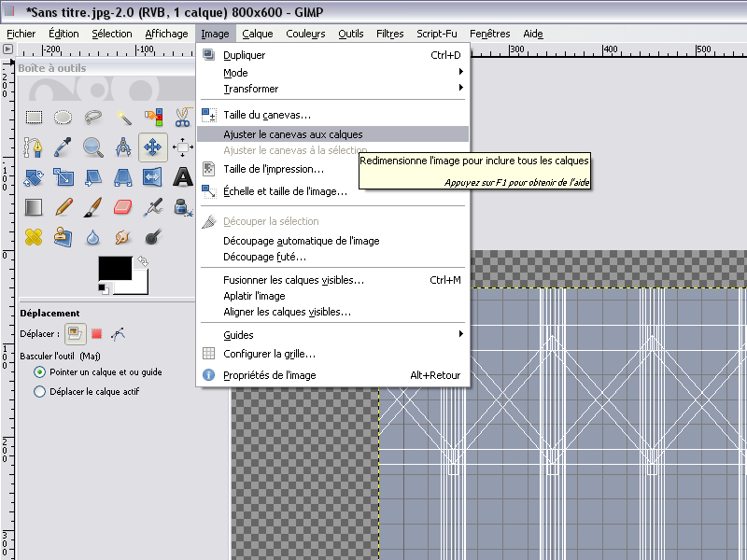
Task: Set the black foreground color swatch
Action: (115, 268)
